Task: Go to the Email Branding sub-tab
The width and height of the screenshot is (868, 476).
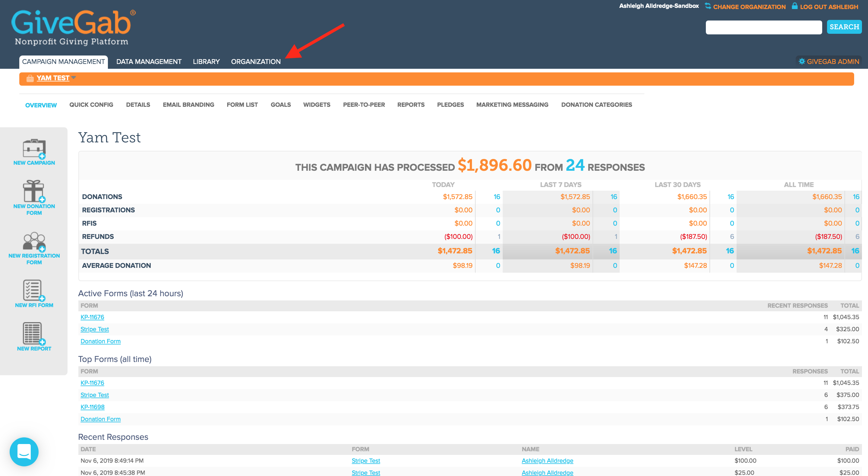Action: click(188, 105)
